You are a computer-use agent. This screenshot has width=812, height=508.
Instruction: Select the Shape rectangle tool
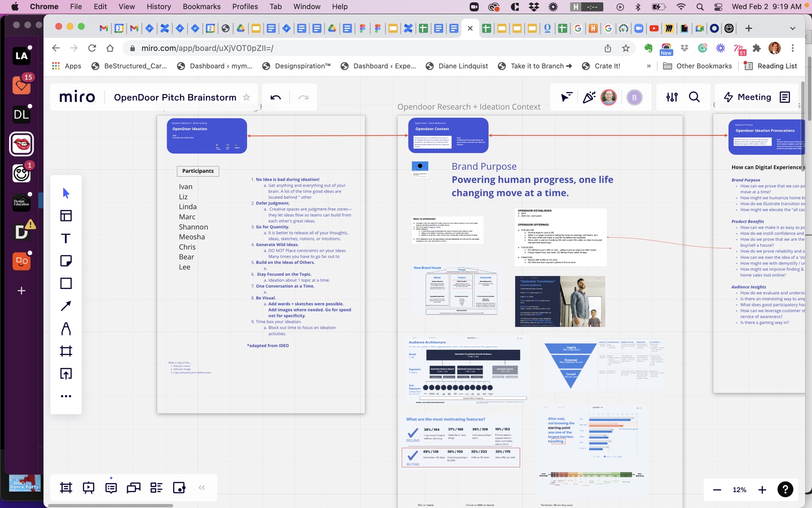pyautogui.click(x=66, y=284)
